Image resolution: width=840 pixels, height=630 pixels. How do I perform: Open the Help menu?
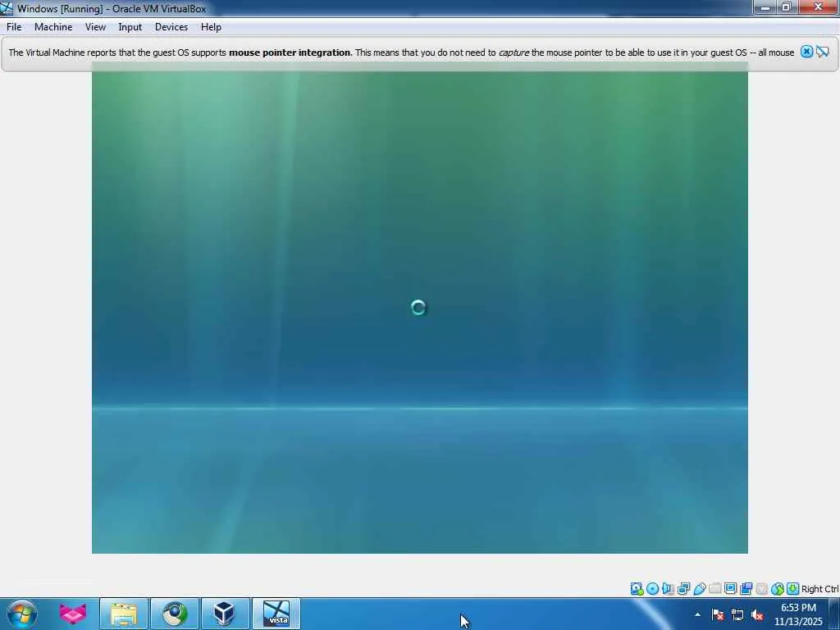211,27
